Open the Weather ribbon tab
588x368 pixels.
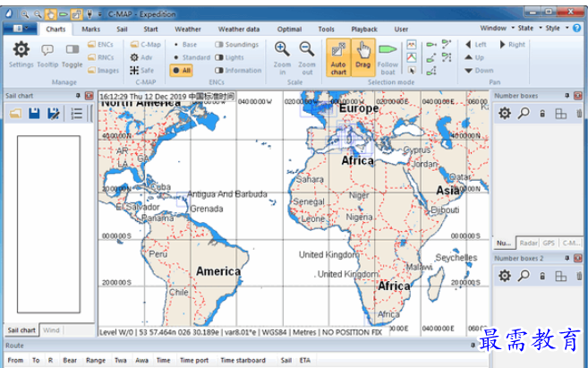pyautogui.click(x=188, y=29)
